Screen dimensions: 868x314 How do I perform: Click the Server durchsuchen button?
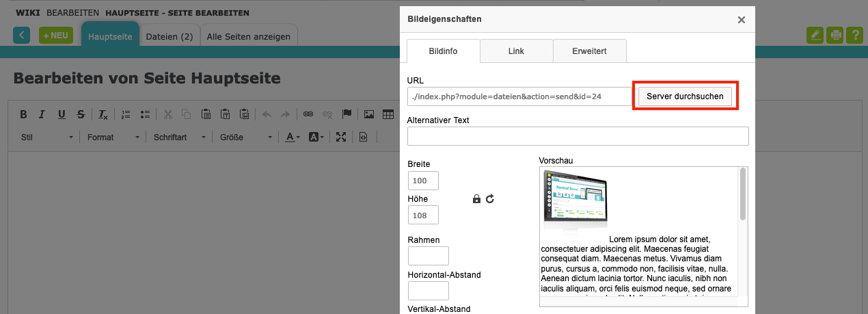(x=685, y=96)
